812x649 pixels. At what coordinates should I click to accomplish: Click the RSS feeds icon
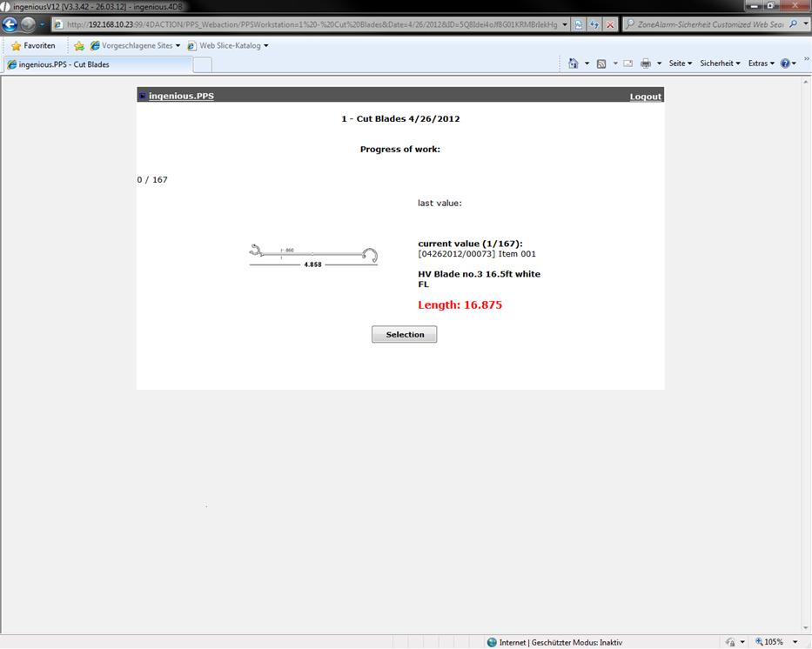(x=601, y=64)
